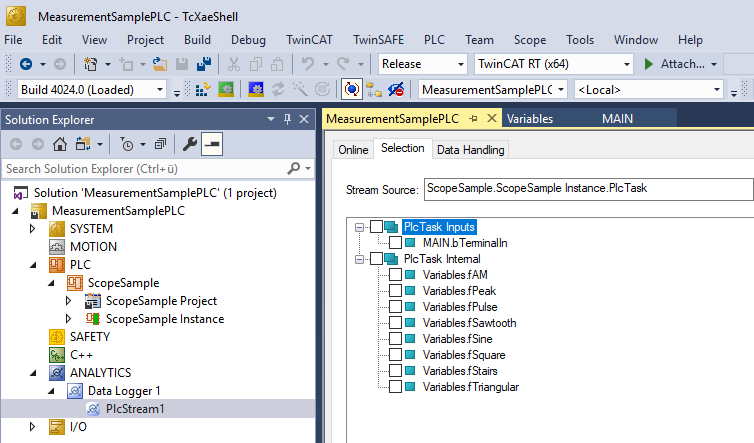Click the pin icon on MeasurementSamplePLC tab
Image resolution: width=754 pixels, height=443 pixels.
pos(474,119)
